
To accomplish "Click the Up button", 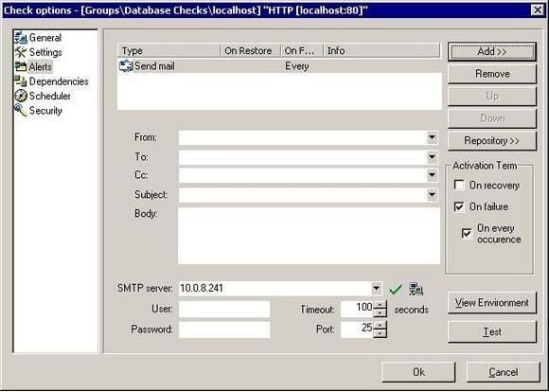I will coord(492,96).
